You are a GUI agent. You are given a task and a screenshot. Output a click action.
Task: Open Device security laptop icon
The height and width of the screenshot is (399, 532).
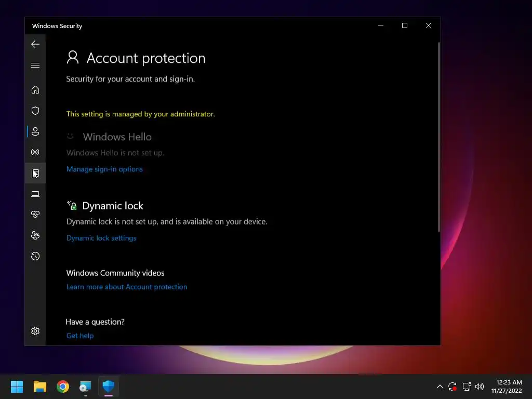[35, 194]
